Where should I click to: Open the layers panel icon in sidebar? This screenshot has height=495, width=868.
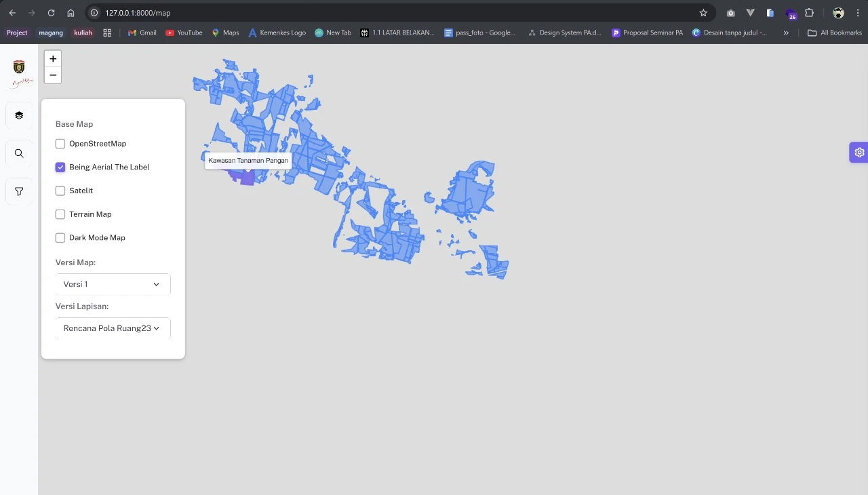19,115
